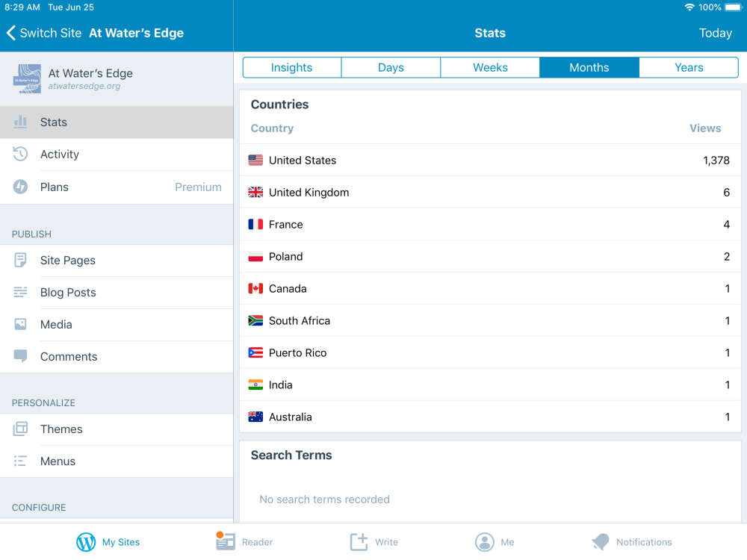Tap the Themes layout icon
The image size is (747, 560).
tap(21, 429)
